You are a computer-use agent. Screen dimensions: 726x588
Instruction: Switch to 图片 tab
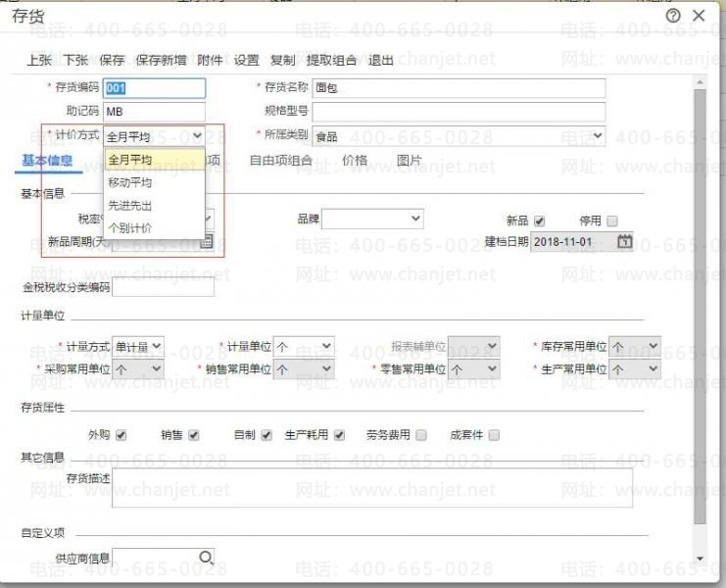click(409, 161)
